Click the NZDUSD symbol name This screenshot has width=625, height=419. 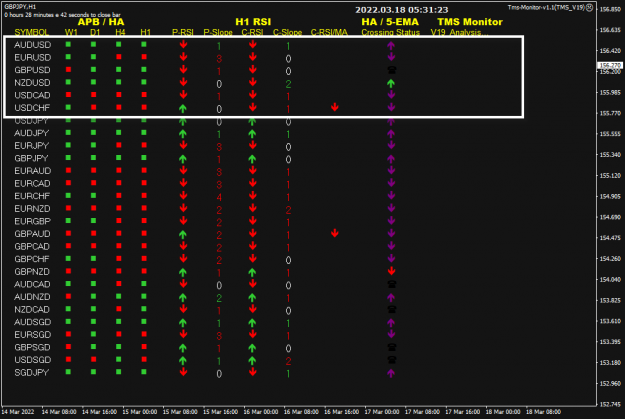point(33,83)
